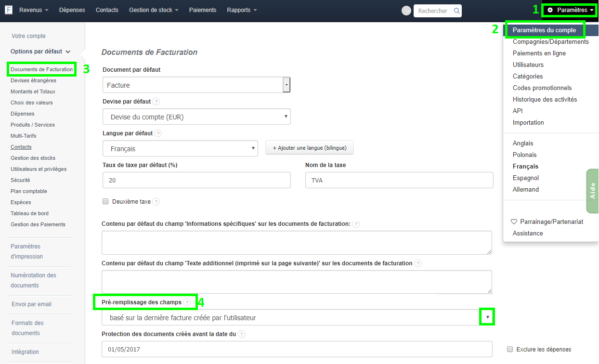Image resolution: width=599 pixels, height=364 pixels.
Task: Open Documents de Facturation sidebar link
Action: tap(41, 69)
